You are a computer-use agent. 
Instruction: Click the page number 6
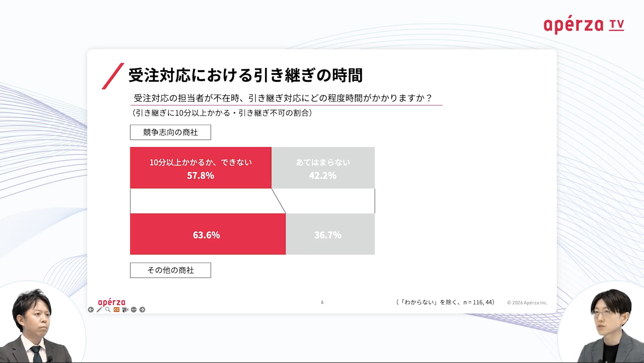pyautogui.click(x=322, y=302)
